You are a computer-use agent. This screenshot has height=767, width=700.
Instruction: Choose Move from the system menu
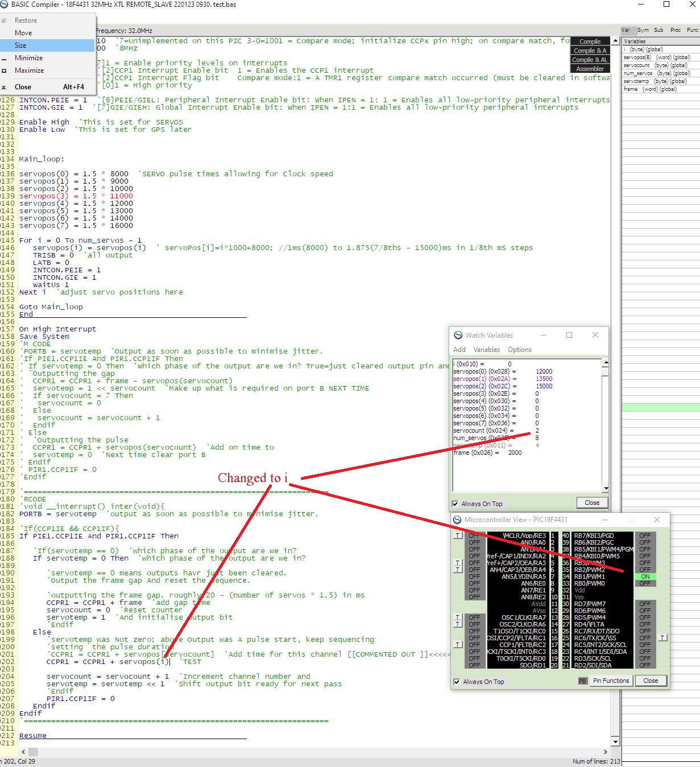[48, 33]
